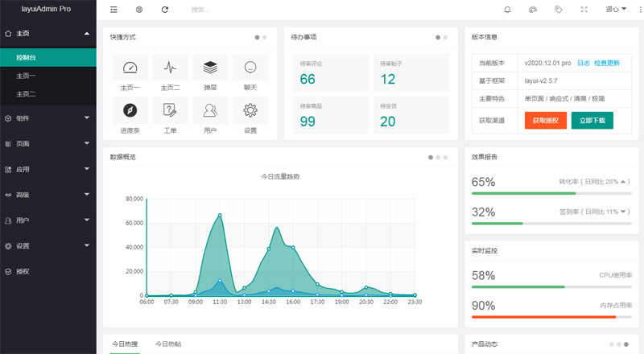This screenshot has width=644, height=354.
Task: Click the 组件 component icon in sidebar
Action: [x=8, y=118]
